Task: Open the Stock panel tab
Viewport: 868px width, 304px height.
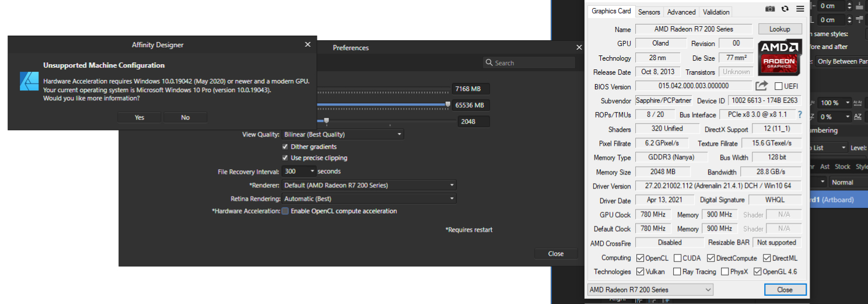Action: coord(842,167)
